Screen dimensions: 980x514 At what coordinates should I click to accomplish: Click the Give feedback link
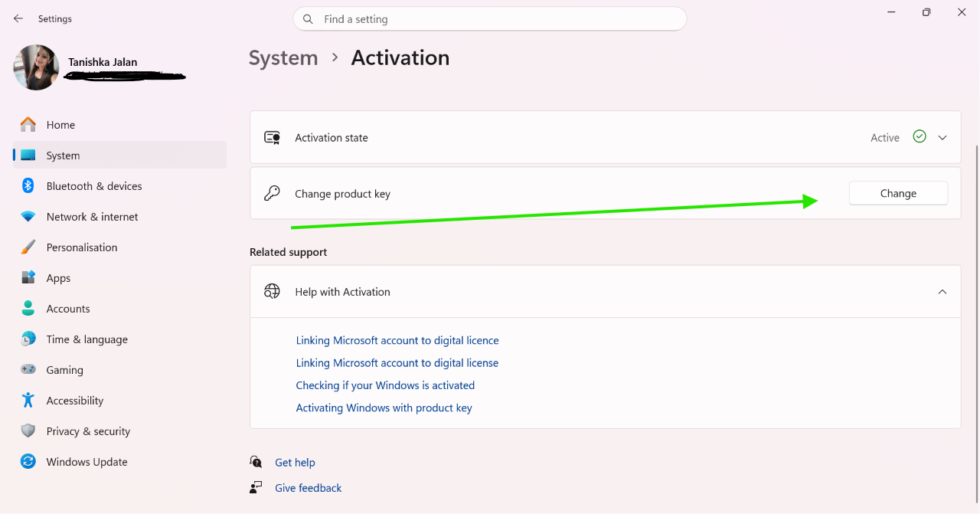pos(309,488)
